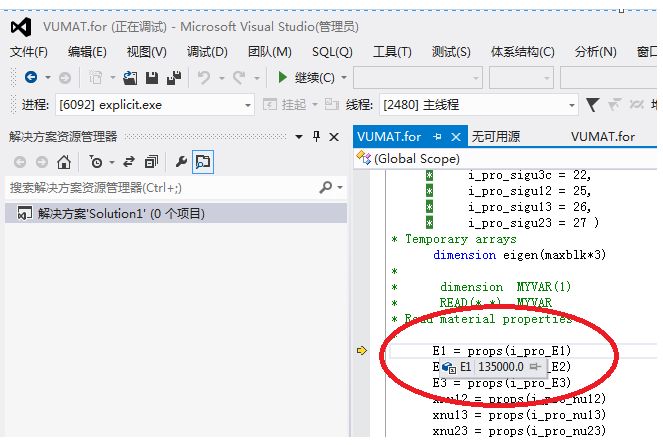Image resolution: width=663 pixels, height=445 pixels.
Task: Click the line i_pro_sigu23 = 27 )
Action: click(x=533, y=223)
